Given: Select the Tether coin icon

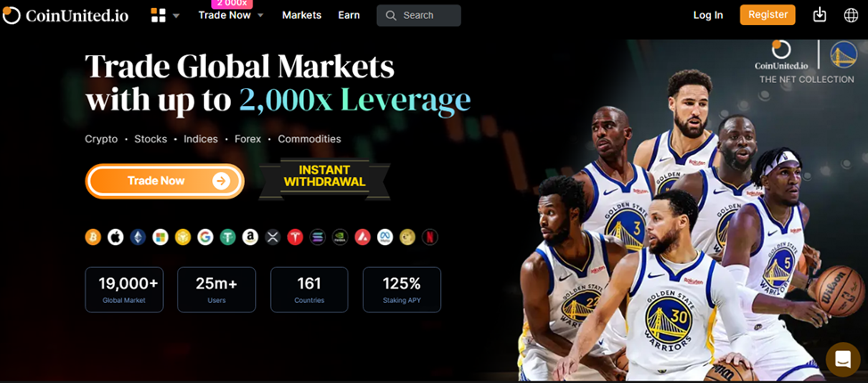Looking at the screenshot, I should tap(227, 238).
